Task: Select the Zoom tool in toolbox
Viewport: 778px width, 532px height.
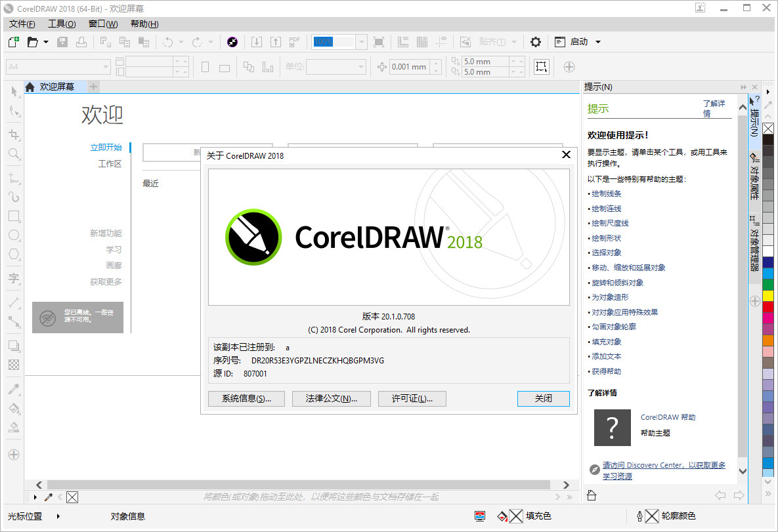Action: [x=14, y=154]
